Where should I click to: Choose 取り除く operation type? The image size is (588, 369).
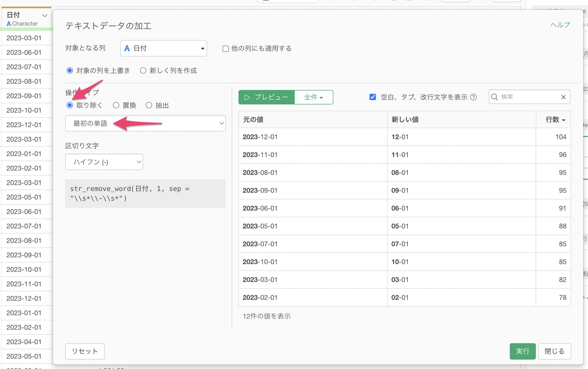tap(70, 105)
